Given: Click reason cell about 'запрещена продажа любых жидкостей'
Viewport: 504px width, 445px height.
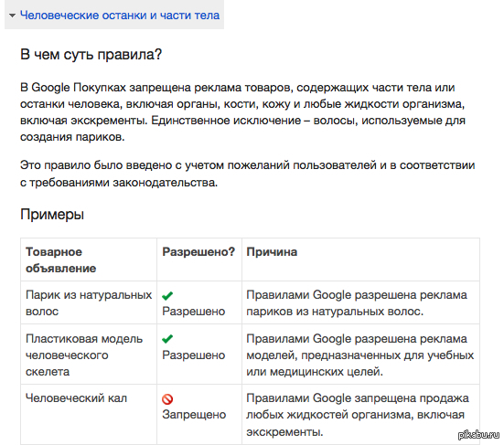Looking at the screenshot, I should [360, 415].
